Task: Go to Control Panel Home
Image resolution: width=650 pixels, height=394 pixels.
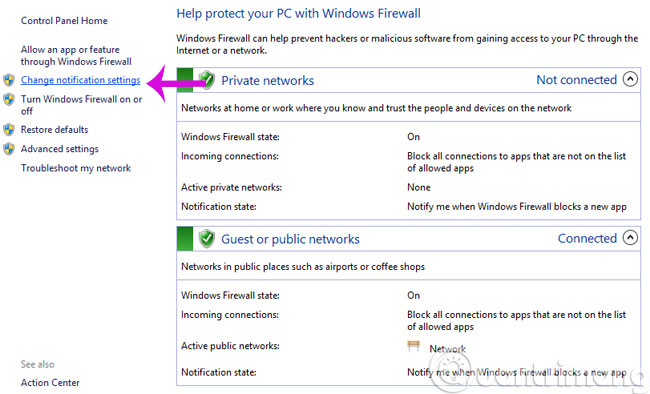Action: click(64, 21)
